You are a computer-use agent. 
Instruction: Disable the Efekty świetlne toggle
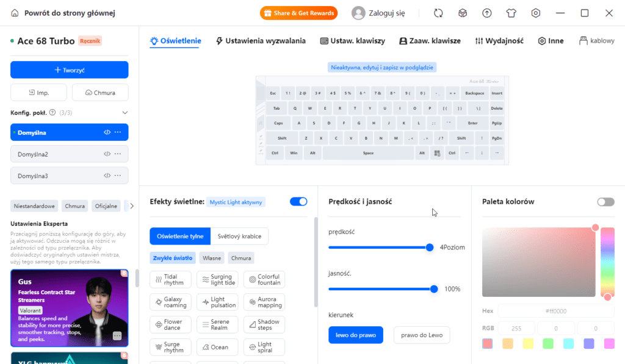click(298, 202)
